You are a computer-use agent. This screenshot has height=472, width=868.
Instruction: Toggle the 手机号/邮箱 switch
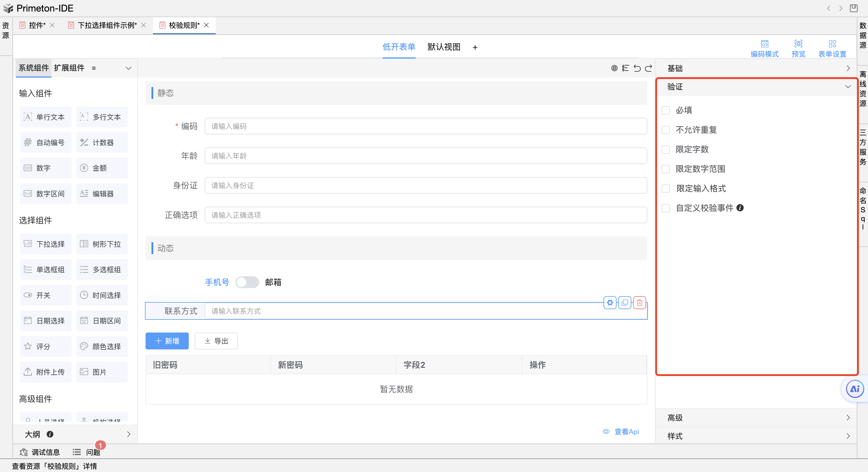[247, 282]
